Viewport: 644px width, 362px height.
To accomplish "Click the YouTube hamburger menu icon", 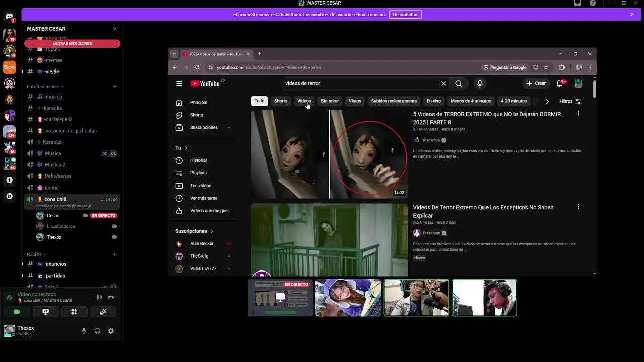I will click(x=179, y=84).
